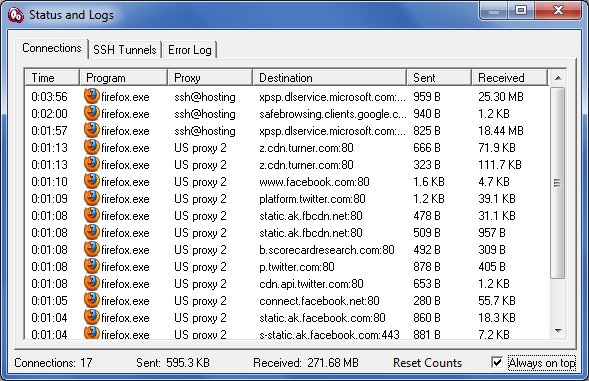Screen dimensions: 589x381
Task: Sort by the Time column header
Action: click(x=52, y=77)
